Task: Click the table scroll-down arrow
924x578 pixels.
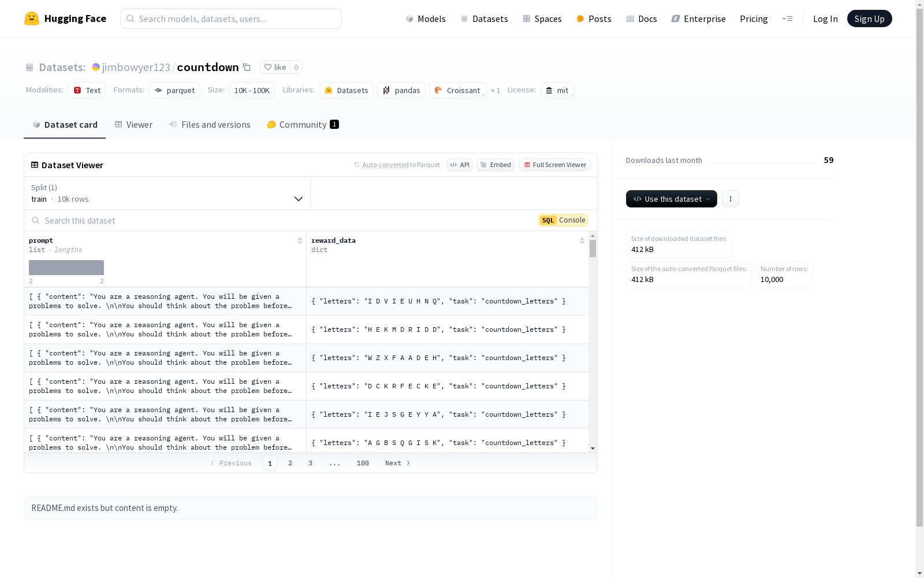Action: click(x=593, y=449)
